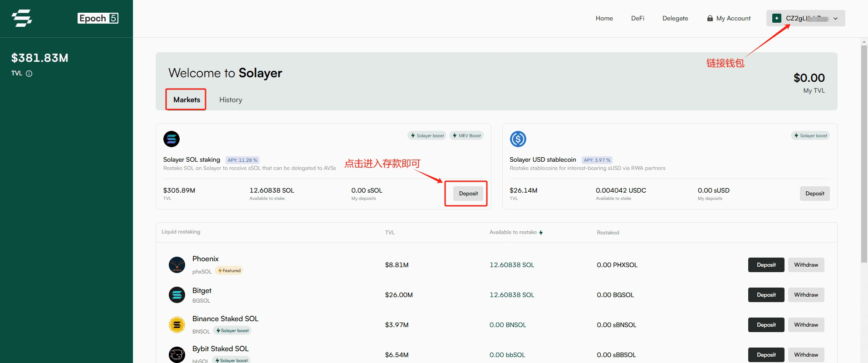Click the APY 3.97% badge

coord(597,160)
